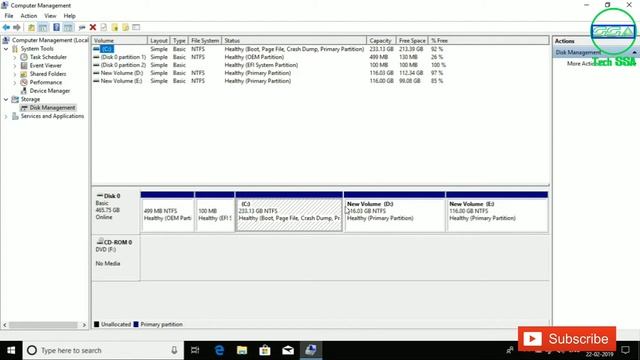Select Disk Management in the tree
Viewport: 640px width, 360px height.
52,108
